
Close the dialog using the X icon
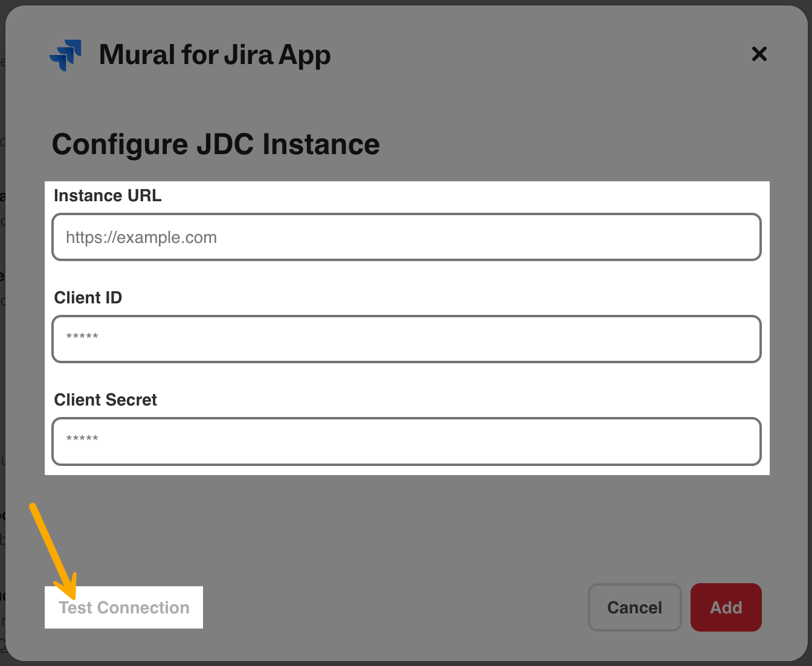coord(759,54)
